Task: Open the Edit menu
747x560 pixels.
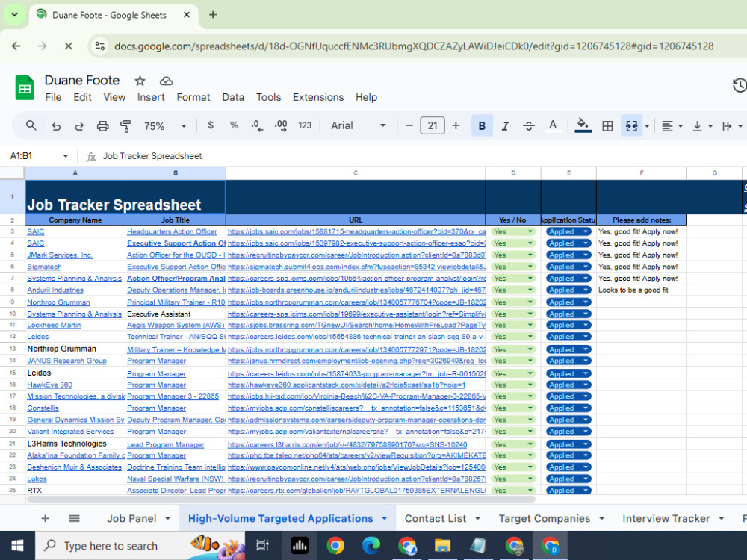Action: pyautogui.click(x=82, y=97)
